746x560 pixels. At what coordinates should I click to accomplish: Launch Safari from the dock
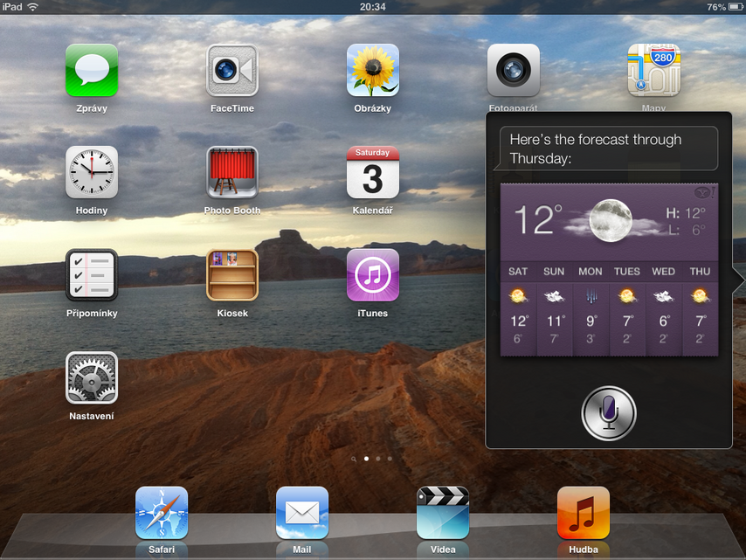coord(162,512)
